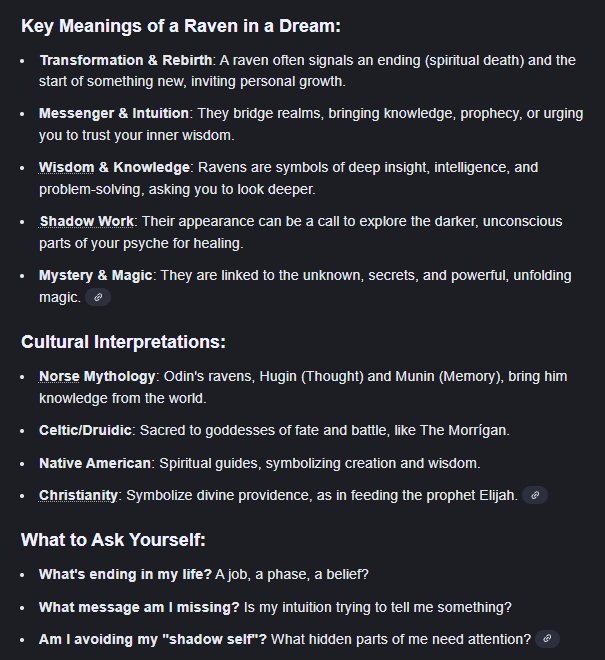605x660 pixels.
Task: Click the "Mystery & Magic" underlined term
Action: click(96, 275)
